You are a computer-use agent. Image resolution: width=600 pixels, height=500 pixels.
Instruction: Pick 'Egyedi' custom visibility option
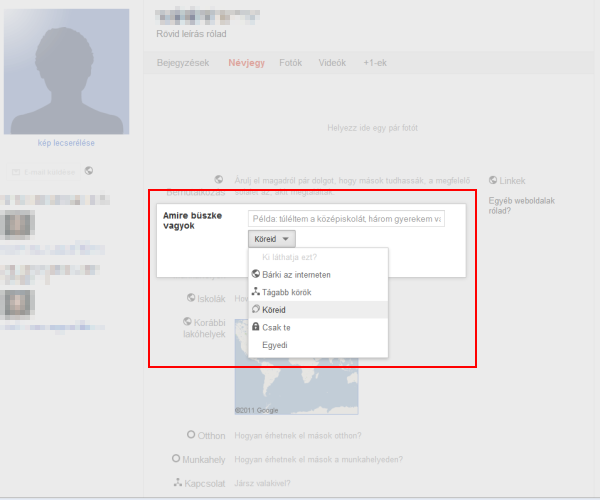[275, 346]
